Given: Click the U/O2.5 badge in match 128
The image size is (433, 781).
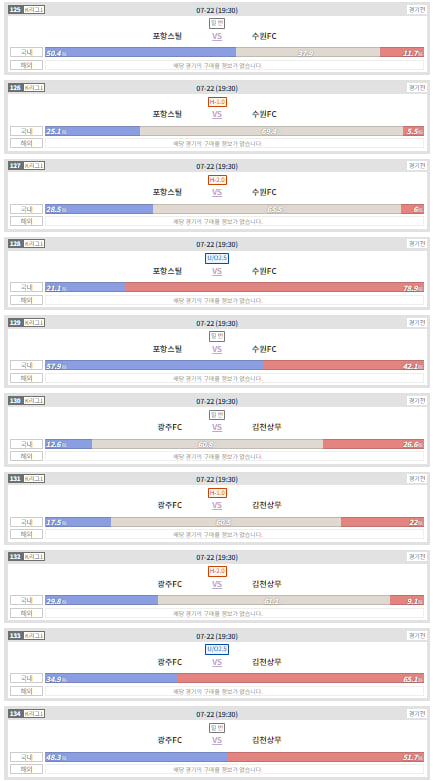Looking at the screenshot, I should click(x=217, y=259).
